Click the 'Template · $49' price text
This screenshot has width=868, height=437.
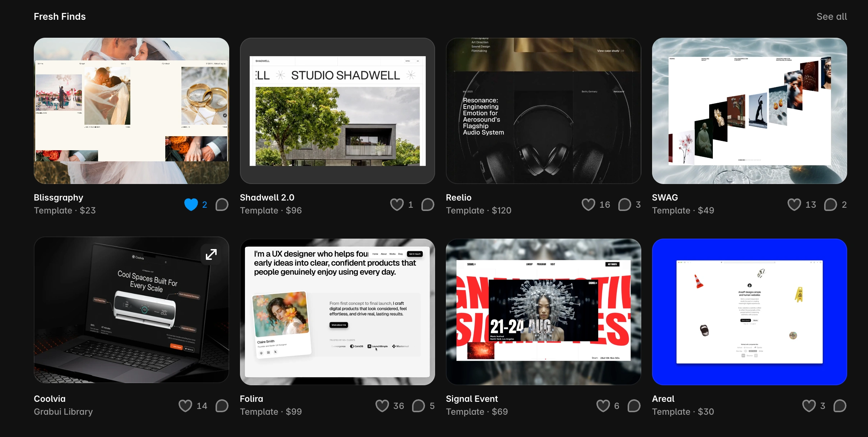683,211
